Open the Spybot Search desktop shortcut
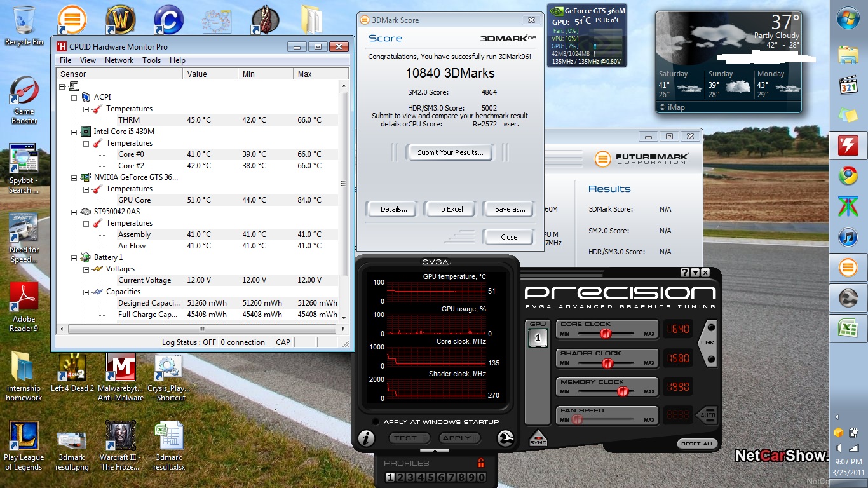The width and height of the screenshot is (868, 488). (x=24, y=168)
